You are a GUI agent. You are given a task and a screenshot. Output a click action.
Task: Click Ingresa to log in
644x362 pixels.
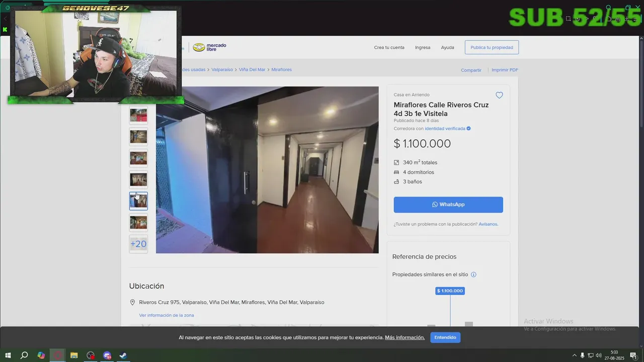coord(423,47)
